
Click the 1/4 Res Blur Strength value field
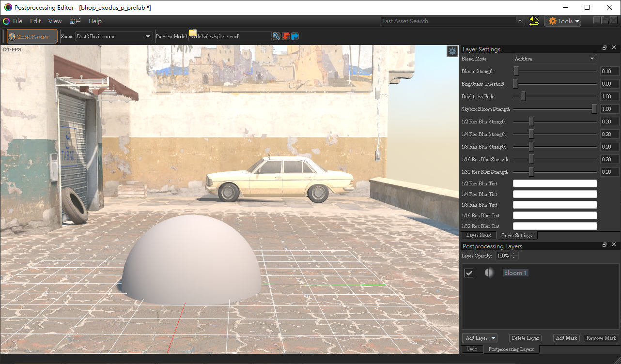pos(609,134)
